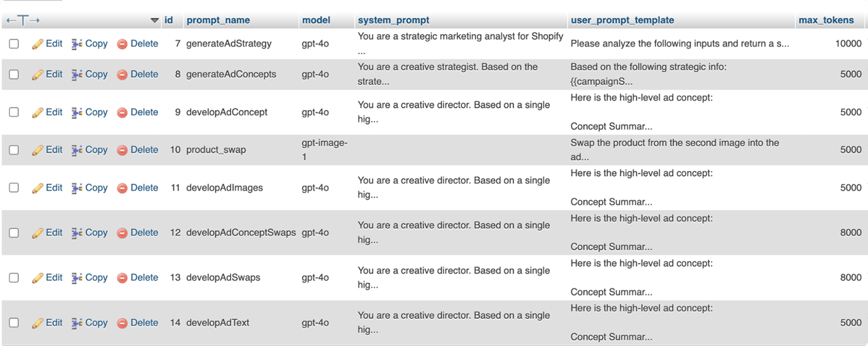Select the developAdText row checkbox
This screenshot has height=346, width=868.
13,323
